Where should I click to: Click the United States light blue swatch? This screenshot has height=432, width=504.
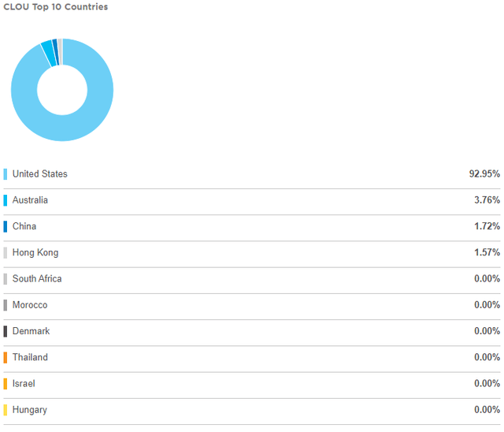tap(6, 174)
